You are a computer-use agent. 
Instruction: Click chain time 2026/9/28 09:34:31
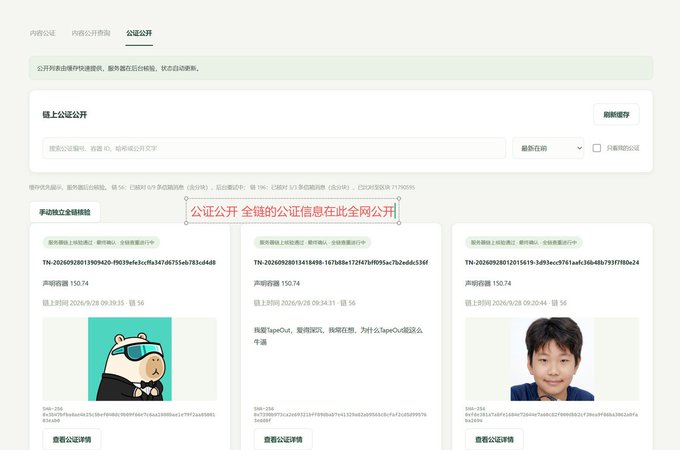[x=304, y=303]
